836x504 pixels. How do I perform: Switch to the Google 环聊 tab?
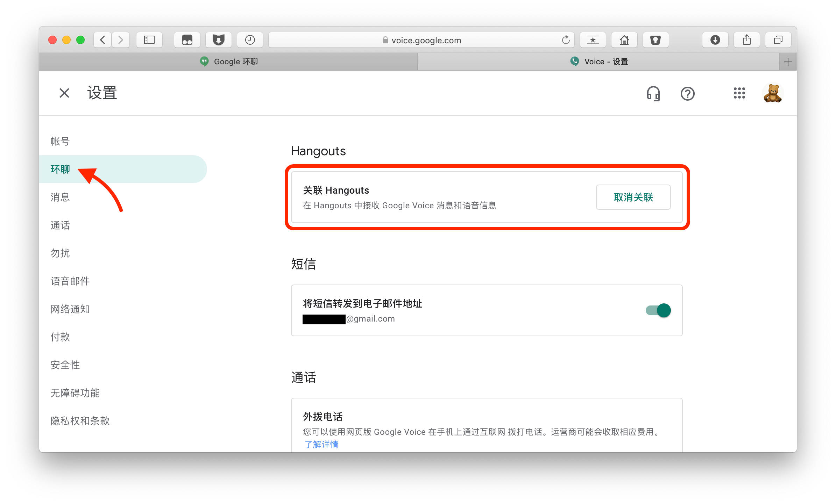[x=229, y=62]
